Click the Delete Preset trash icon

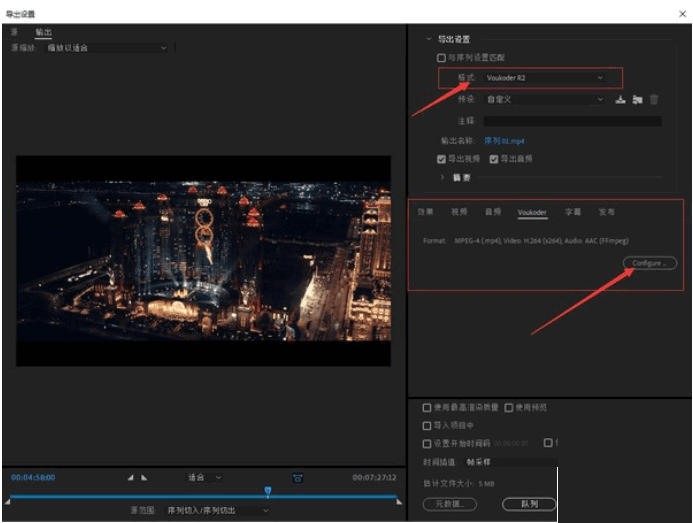point(654,99)
